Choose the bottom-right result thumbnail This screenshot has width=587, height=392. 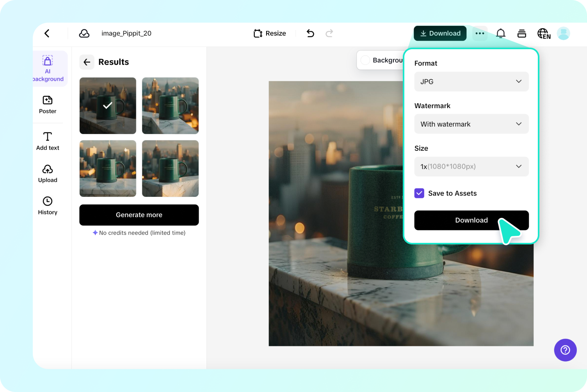point(170,169)
